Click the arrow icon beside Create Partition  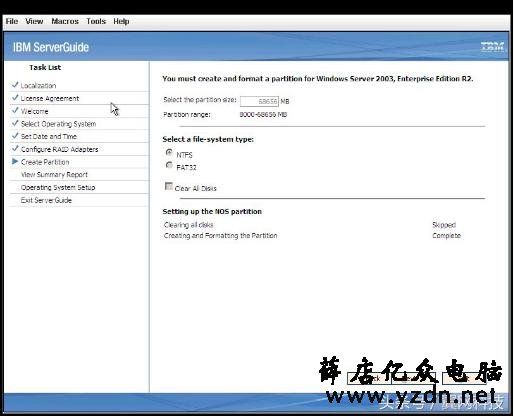tap(15, 162)
